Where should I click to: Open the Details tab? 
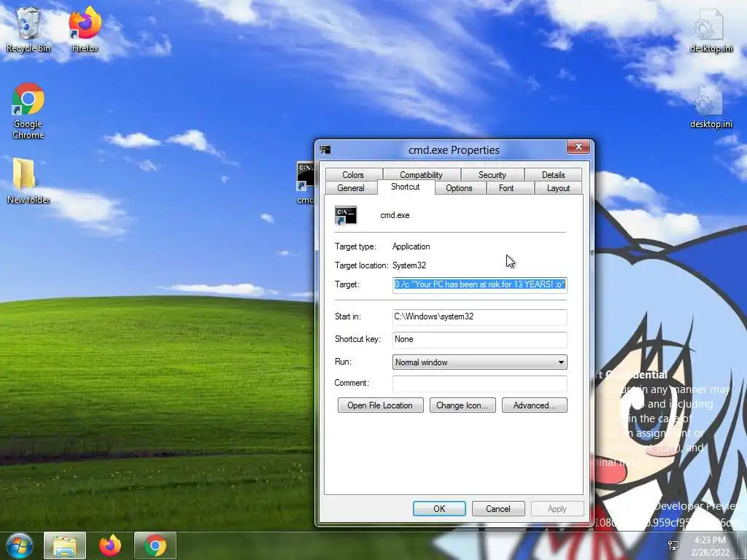(x=553, y=175)
